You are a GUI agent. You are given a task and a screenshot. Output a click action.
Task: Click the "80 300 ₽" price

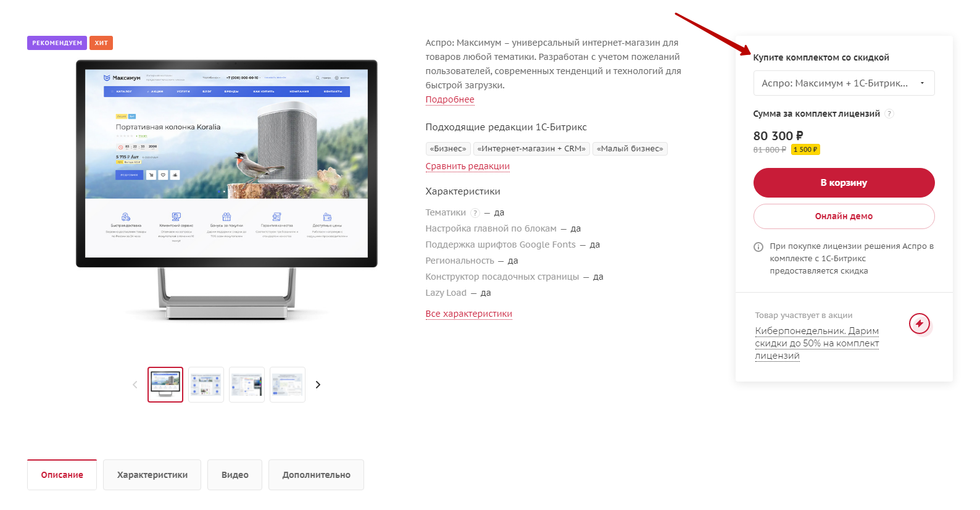tap(778, 136)
